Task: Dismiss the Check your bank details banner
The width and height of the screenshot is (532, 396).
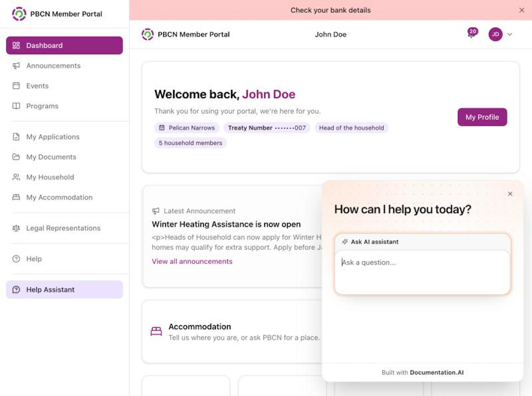Action: tap(522, 10)
